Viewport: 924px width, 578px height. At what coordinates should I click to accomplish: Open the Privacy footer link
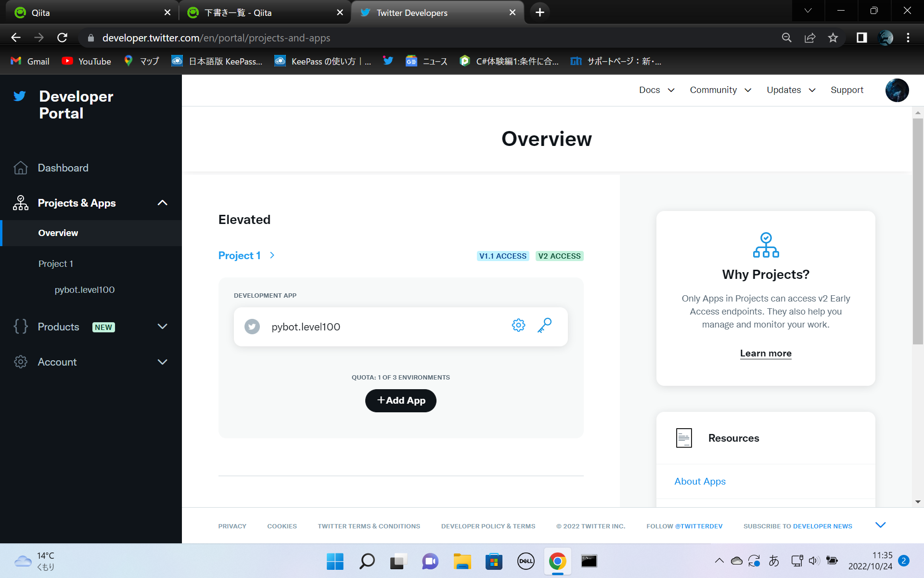click(232, 526)
